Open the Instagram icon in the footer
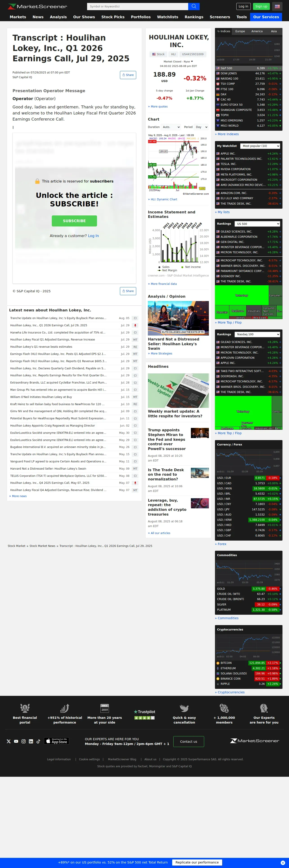The width and height of the screenshot is (289, 868). click(24, 741)
